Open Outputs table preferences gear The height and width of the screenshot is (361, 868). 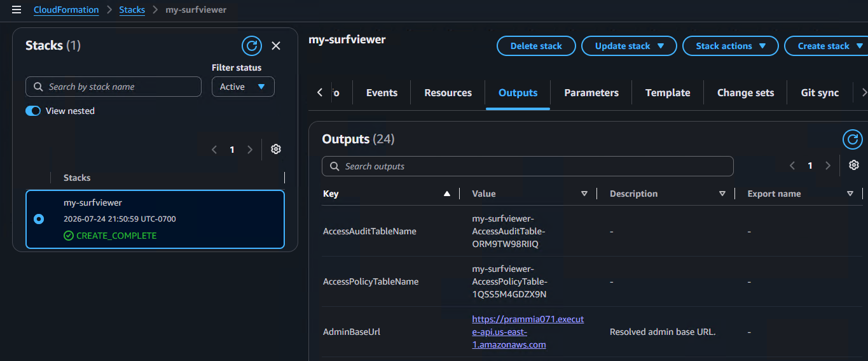point(854,166)
